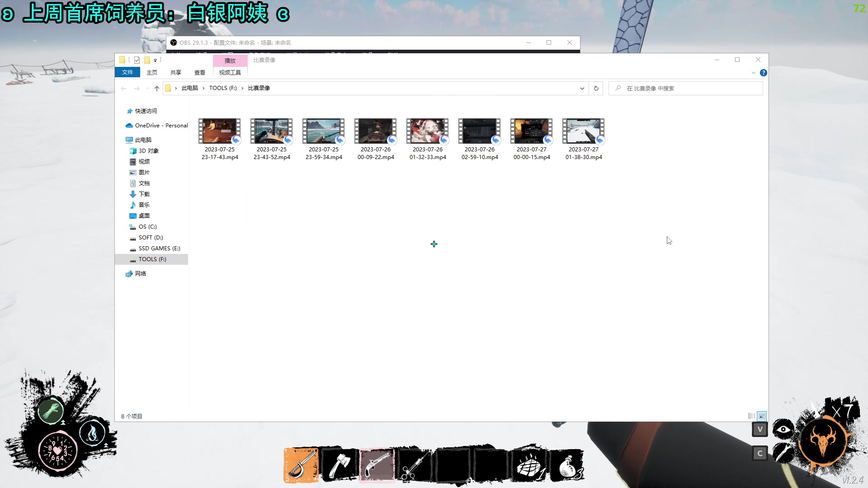The image size is (868, 488).
Task: Open the quick access toolbar customize dropdown
Action: coord(155,61)
